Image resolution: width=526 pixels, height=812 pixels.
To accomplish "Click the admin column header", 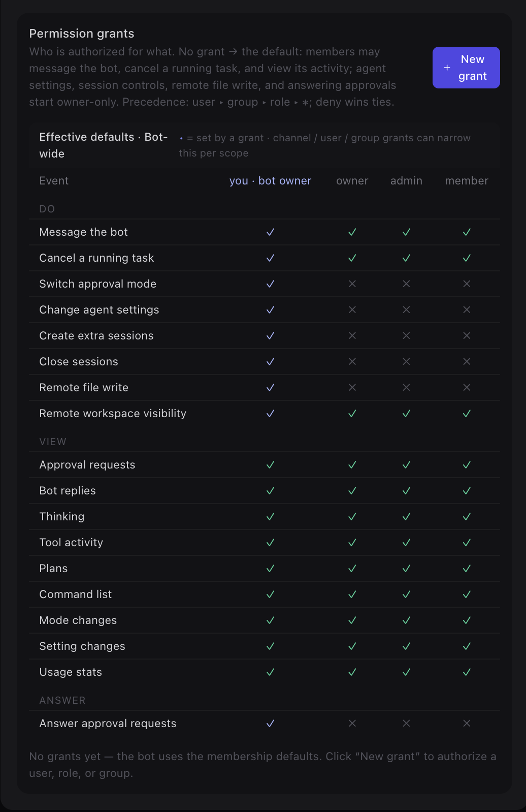I will (x=406, y=181).
